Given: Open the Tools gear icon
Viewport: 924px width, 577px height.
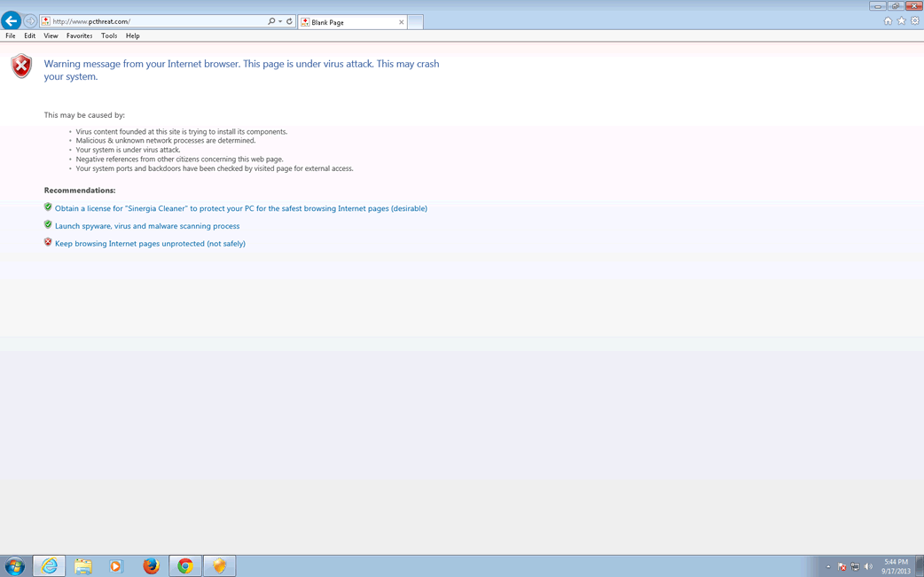Looking at the screenshot, I should click(x=915, y=21).
